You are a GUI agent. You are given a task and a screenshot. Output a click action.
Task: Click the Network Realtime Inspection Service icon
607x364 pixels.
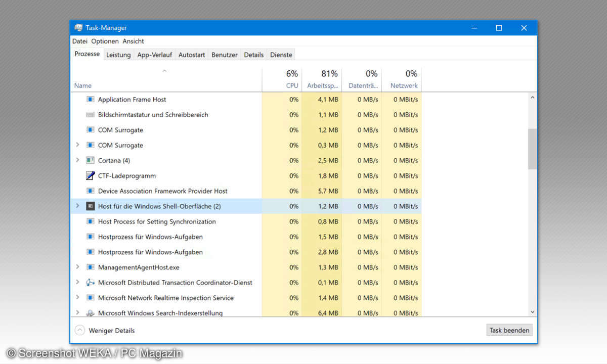91,298
